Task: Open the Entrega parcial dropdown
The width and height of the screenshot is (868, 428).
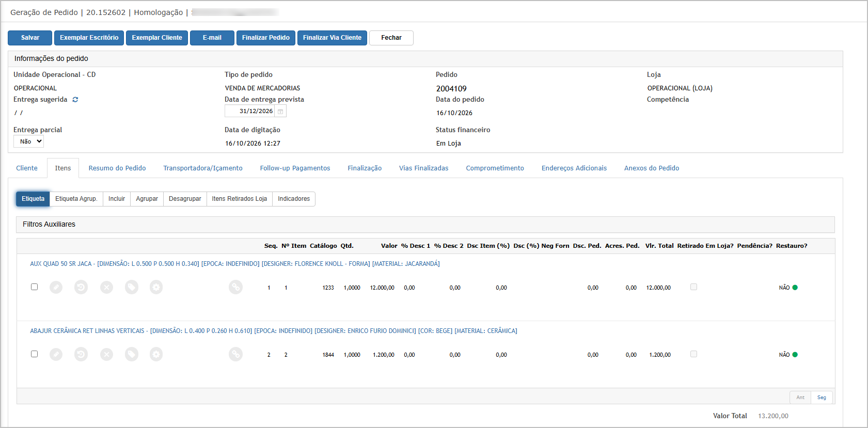Action: [28, 141]
